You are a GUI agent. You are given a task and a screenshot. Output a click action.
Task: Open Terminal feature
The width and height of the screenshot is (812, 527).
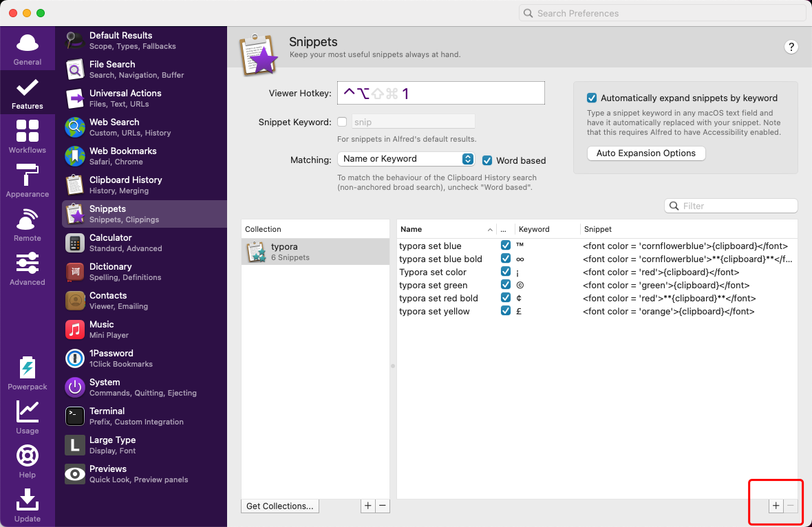(x=144, y=416)
